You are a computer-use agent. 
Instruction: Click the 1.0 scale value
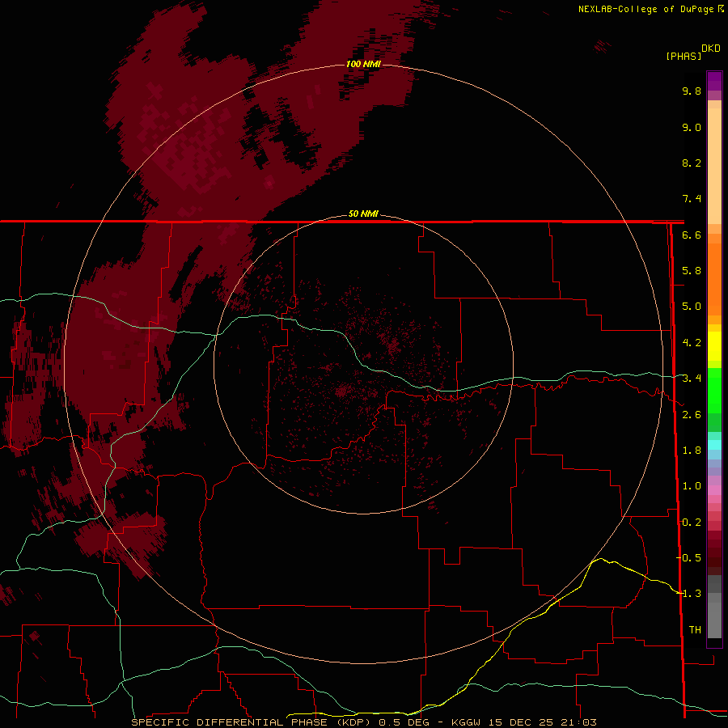692,486
